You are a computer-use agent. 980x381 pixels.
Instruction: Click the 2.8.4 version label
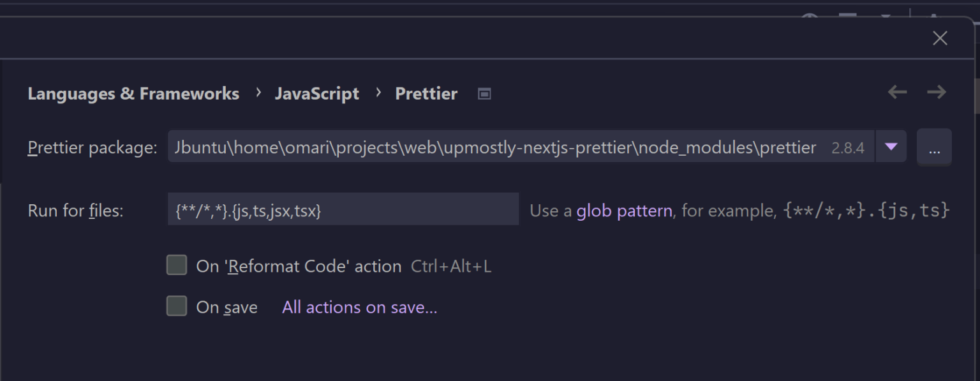848,147
